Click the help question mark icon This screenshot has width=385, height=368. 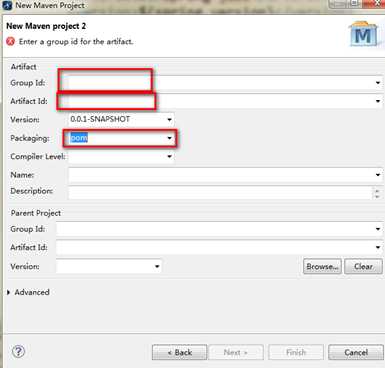pyautogui.click(x=18, y=351)
